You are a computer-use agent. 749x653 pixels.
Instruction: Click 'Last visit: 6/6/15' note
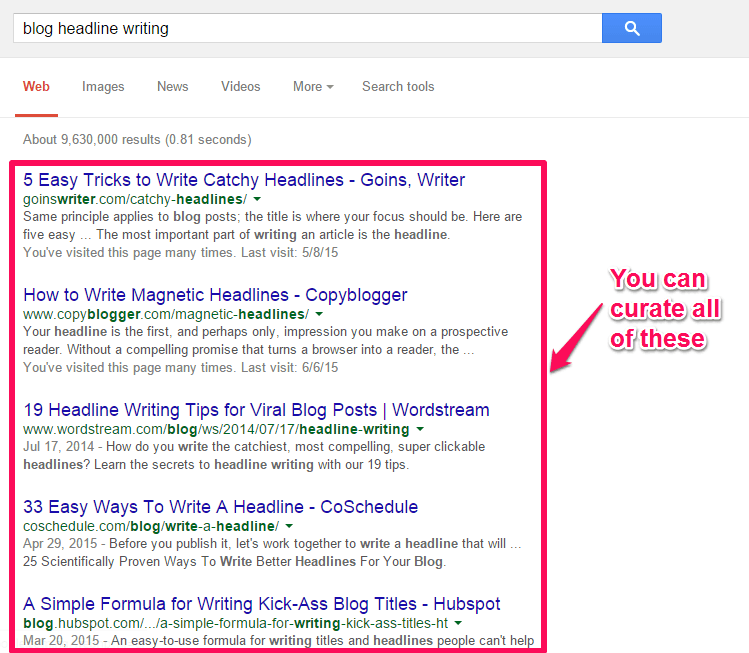(x=289, y=367)
